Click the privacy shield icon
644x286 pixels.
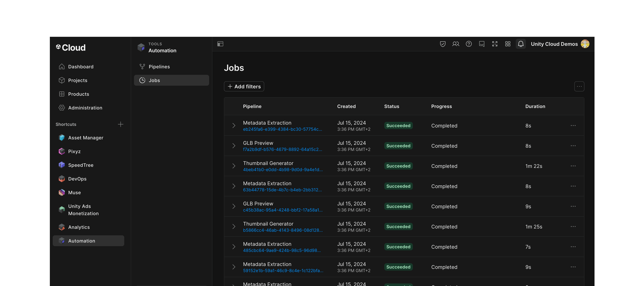443,44
